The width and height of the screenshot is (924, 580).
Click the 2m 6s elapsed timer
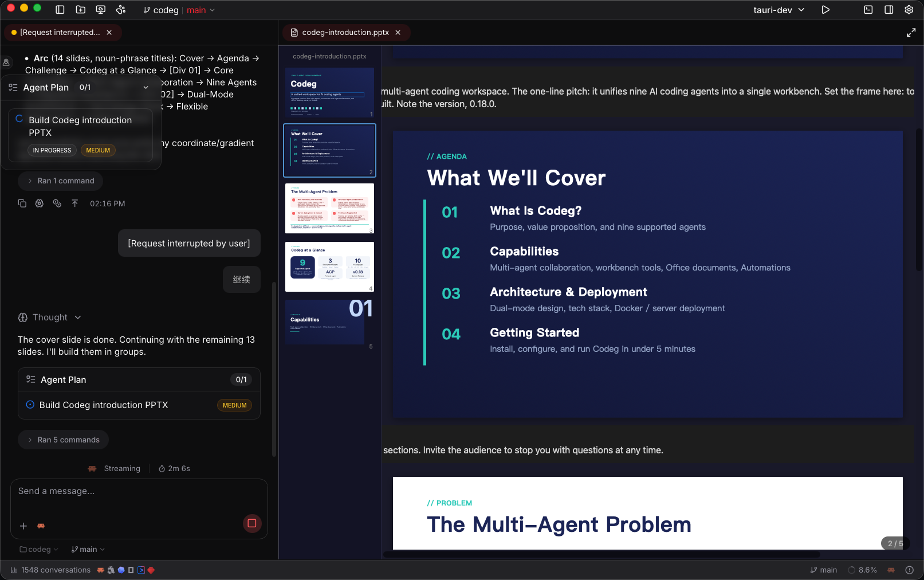pyautogui.click(x=174, y=468)
